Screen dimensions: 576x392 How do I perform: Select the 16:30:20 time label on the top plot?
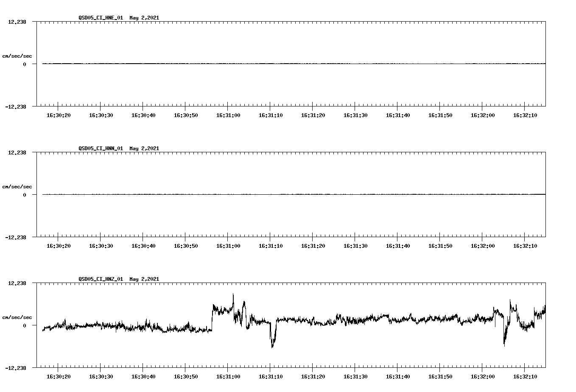pos(59,115)
